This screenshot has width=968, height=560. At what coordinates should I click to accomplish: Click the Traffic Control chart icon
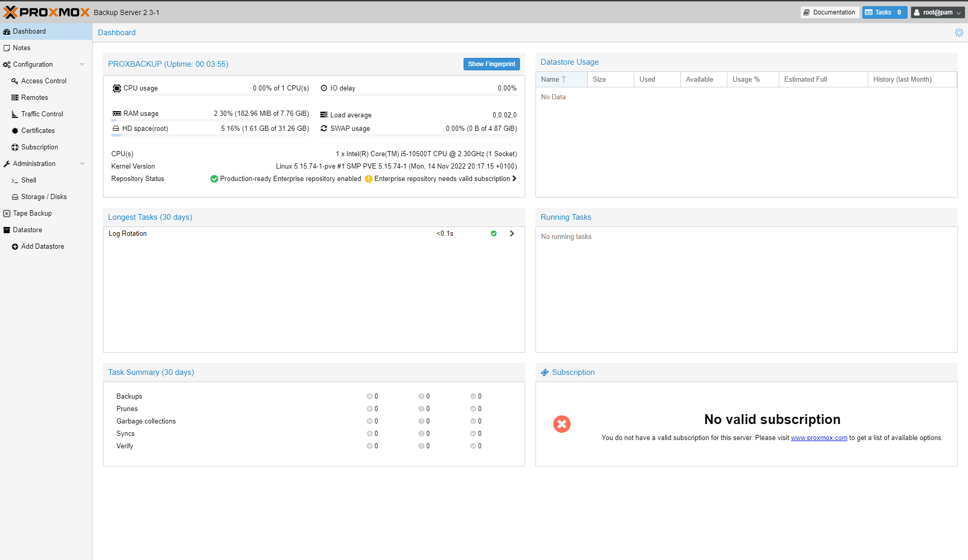[x=15, y=114]
